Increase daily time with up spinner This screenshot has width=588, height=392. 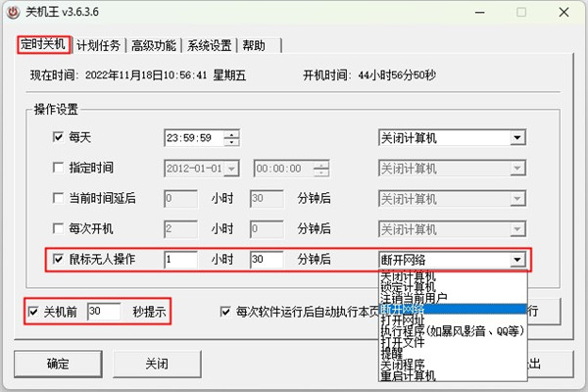[231, 134]
